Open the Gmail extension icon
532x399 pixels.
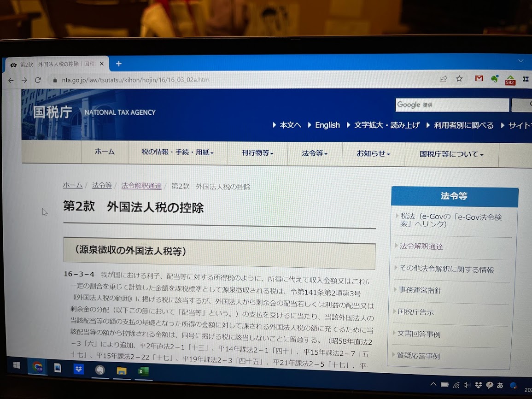(479, 79)
